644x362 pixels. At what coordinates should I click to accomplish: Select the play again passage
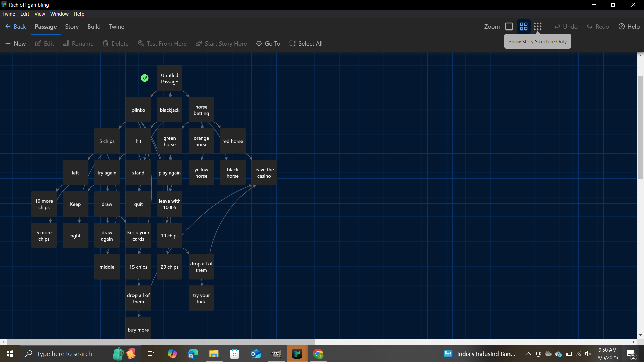click(170, 173)
